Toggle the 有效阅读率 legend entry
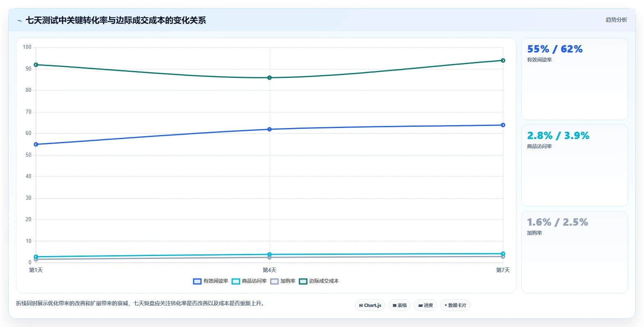Viewport: 644px width, 327px height. click(x=210, y=281)
